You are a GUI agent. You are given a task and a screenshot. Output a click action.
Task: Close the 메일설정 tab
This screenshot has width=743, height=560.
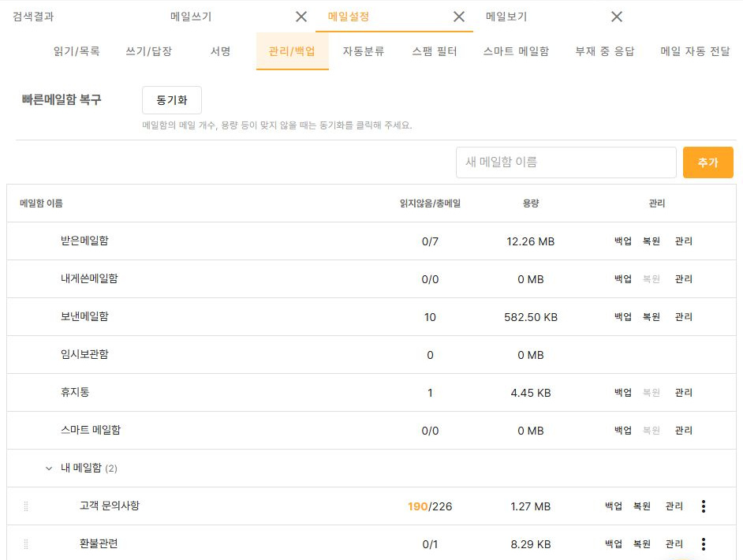tap(459, 17)
